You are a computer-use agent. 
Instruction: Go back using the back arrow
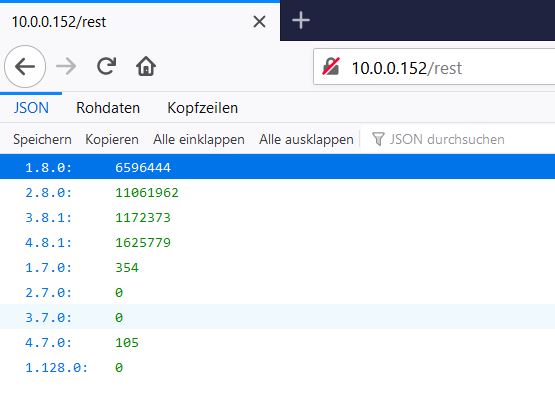tap(25, 66)
